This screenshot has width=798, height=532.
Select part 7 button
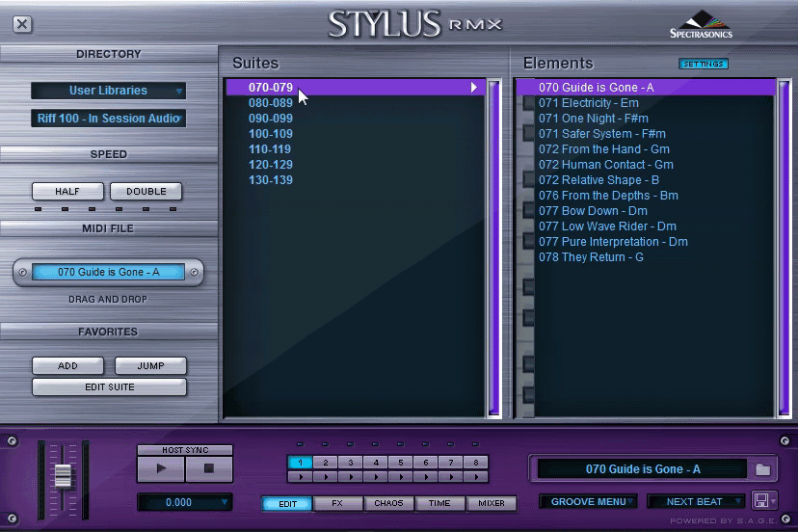(x=451, y=463)
